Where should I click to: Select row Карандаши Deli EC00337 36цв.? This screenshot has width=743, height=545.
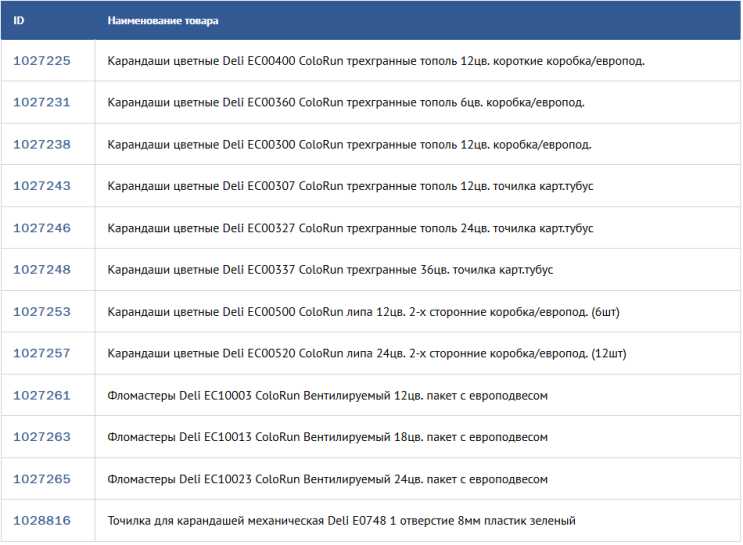pyautogui.click(x=371, y=270)
